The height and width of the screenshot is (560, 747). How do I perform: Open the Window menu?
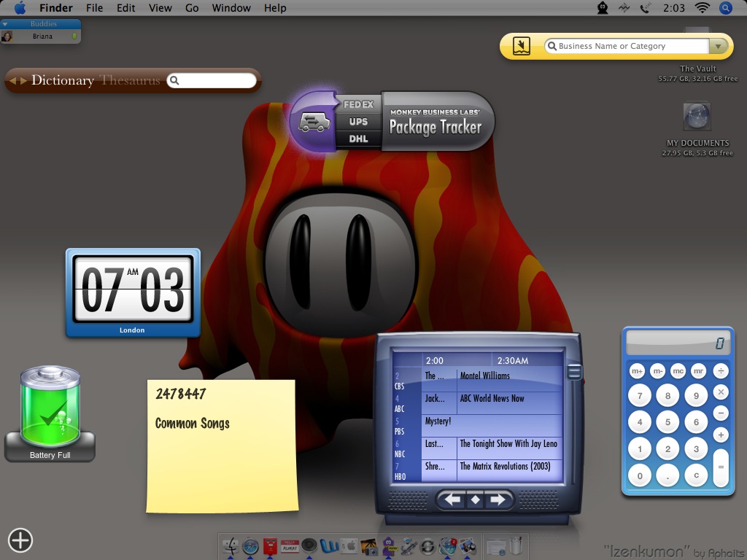[x=231, y=8]
